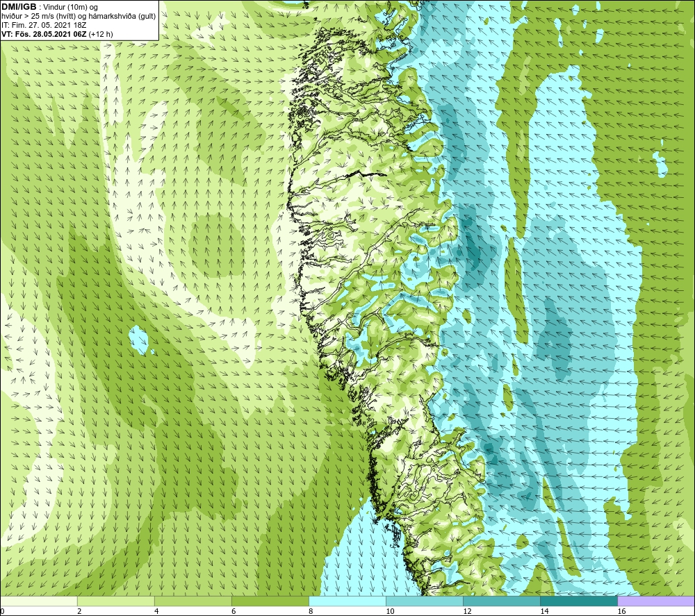Click the title line "DMI/IGB : Vindur (10m) og"
Viewport: 695px width, 616px height.
(49, 7)
